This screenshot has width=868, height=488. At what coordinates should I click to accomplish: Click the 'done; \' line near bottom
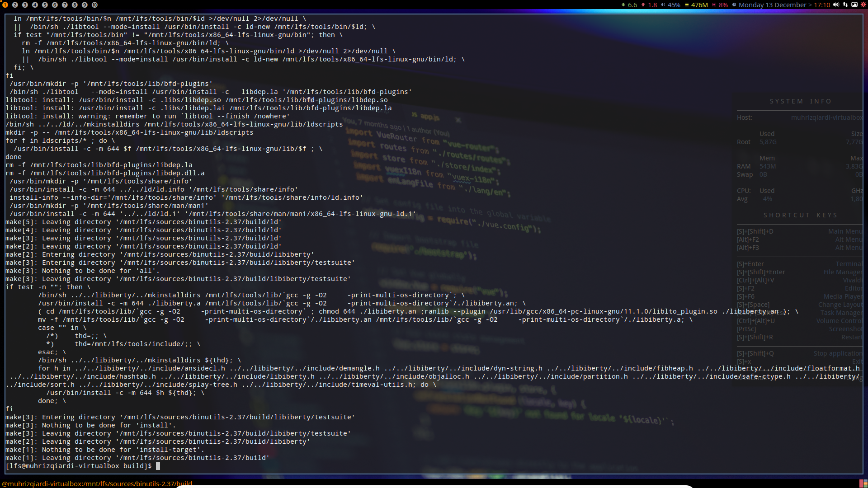[x=52, y=401]
